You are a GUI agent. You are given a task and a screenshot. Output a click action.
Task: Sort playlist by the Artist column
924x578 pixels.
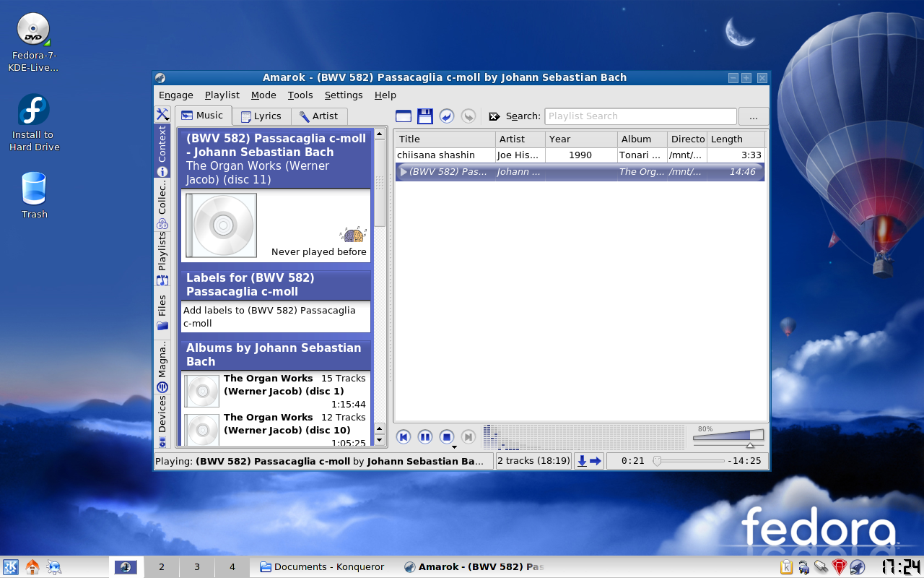[520, 139]
